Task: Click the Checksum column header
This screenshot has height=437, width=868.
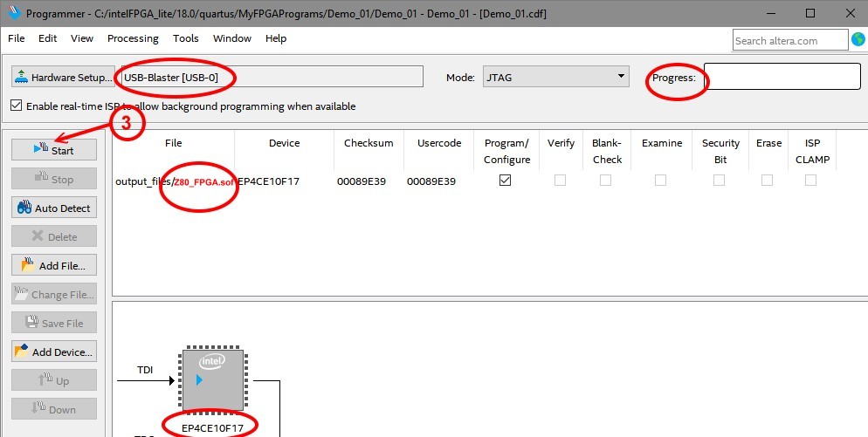Action: (x=369, y=143)
